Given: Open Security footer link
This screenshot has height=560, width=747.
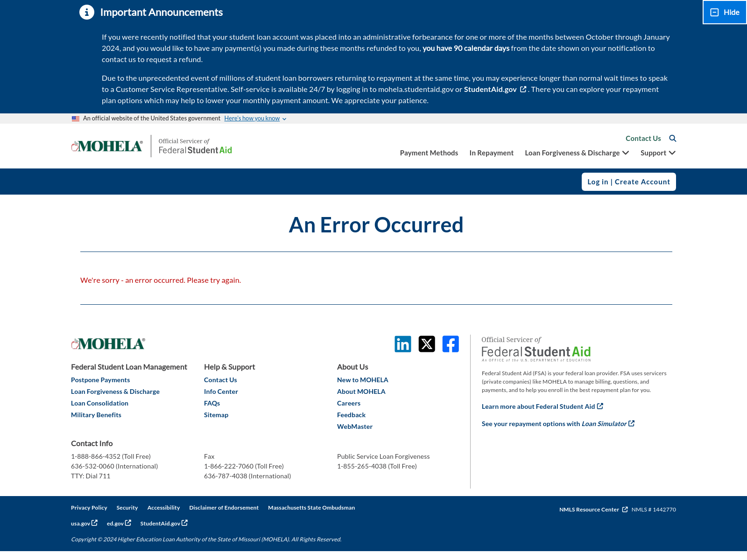Looking at the screenshot, I should [x=127, y=508].
